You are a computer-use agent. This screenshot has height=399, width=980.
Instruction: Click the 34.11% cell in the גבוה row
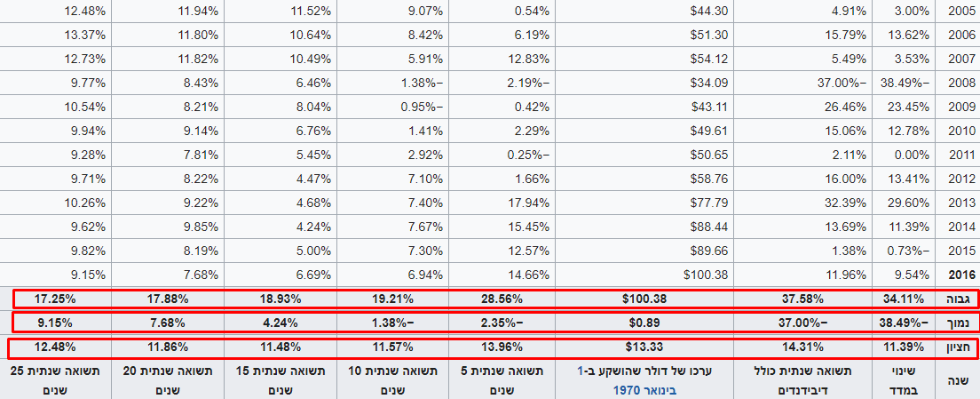click(905, 299)
